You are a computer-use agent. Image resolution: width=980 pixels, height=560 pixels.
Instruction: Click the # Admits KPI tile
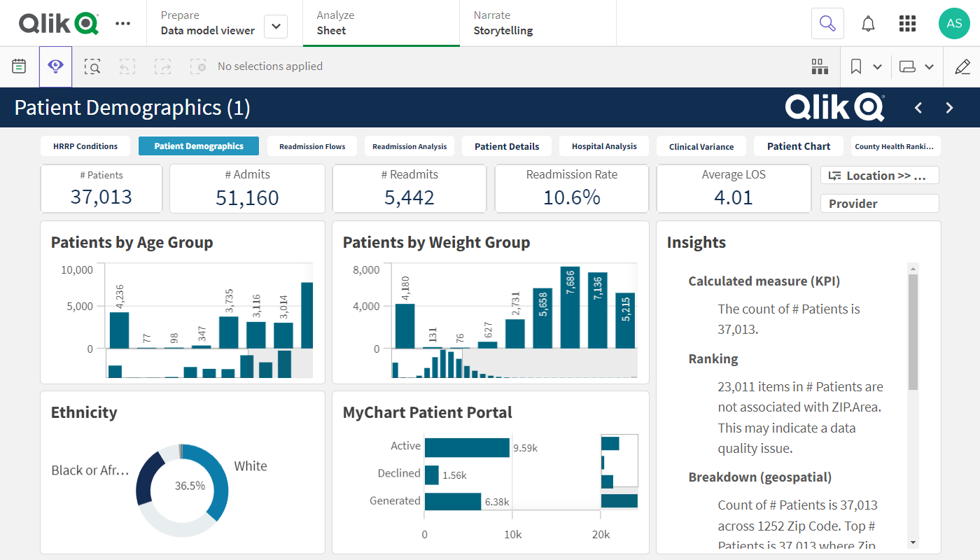click(248, 188)
